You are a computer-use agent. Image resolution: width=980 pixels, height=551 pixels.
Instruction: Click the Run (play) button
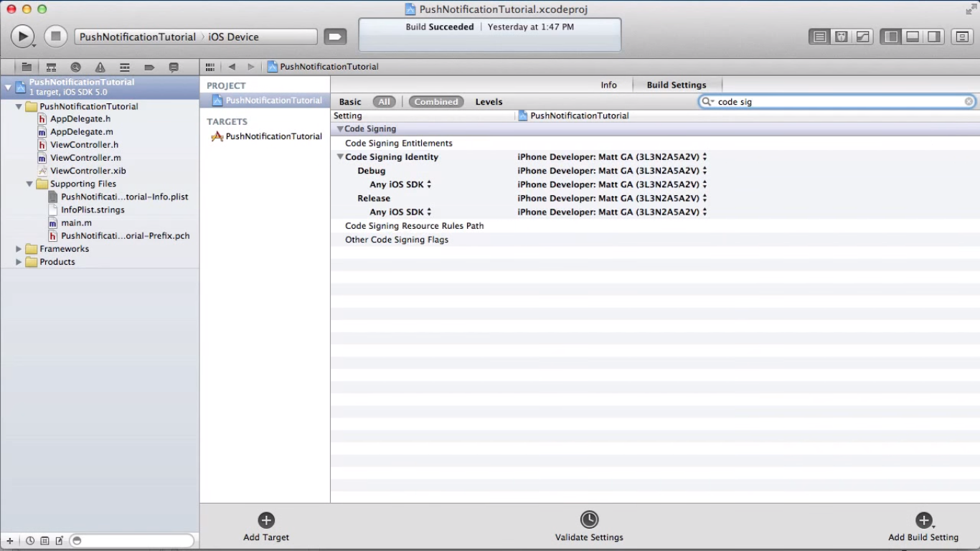pos(22,36)
